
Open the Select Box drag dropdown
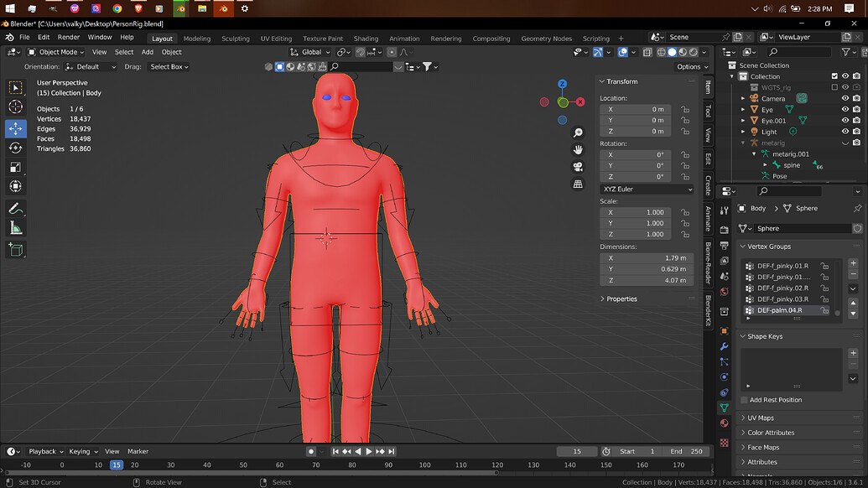(169, 67)
